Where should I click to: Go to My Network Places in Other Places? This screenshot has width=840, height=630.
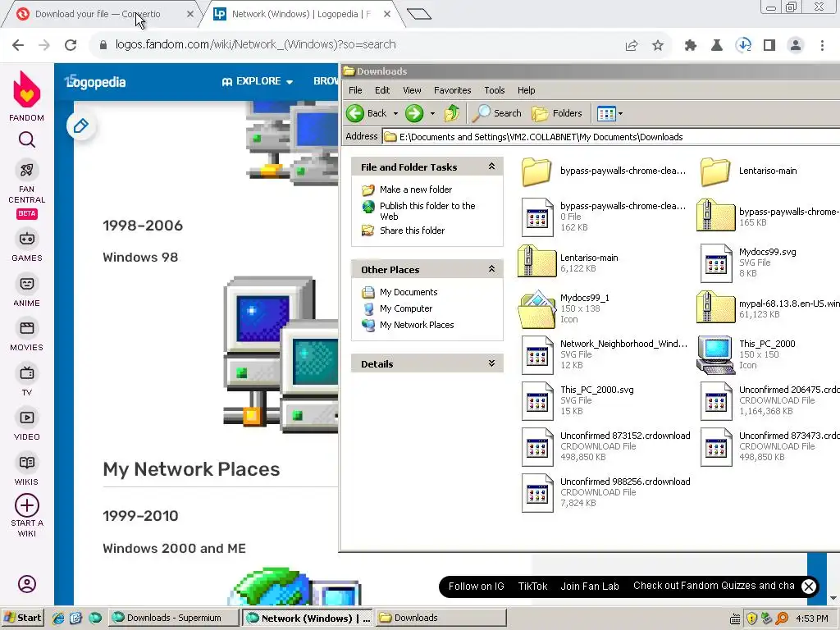(x=416, y=325)
